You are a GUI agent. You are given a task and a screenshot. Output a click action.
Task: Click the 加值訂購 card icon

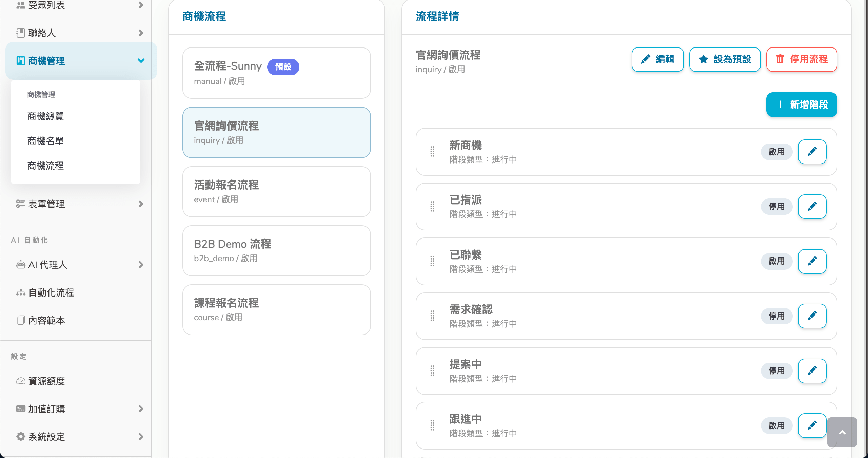click(x=21, y=409)
